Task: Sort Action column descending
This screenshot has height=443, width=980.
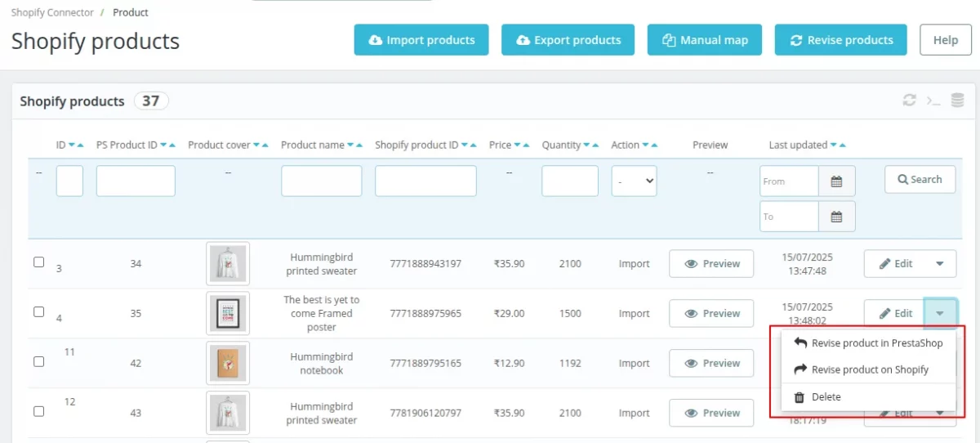Action: click(x=646, y=145)
